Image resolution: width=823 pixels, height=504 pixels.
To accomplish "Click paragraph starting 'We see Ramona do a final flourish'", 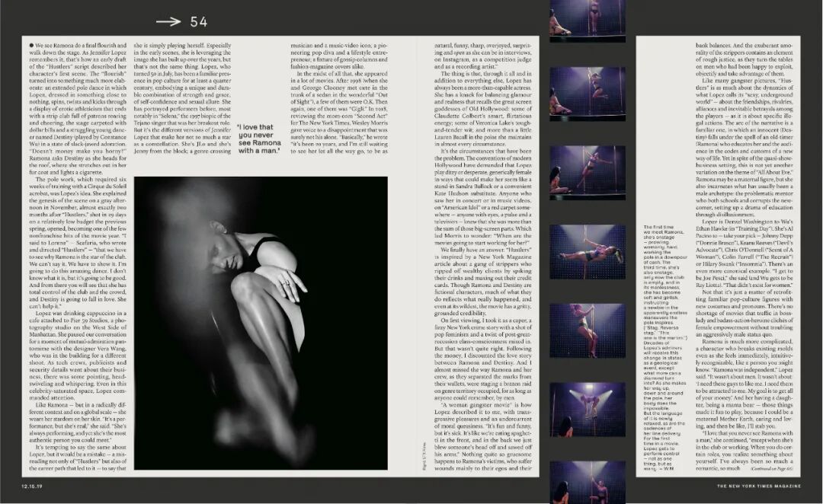I will tap(78, 109).
